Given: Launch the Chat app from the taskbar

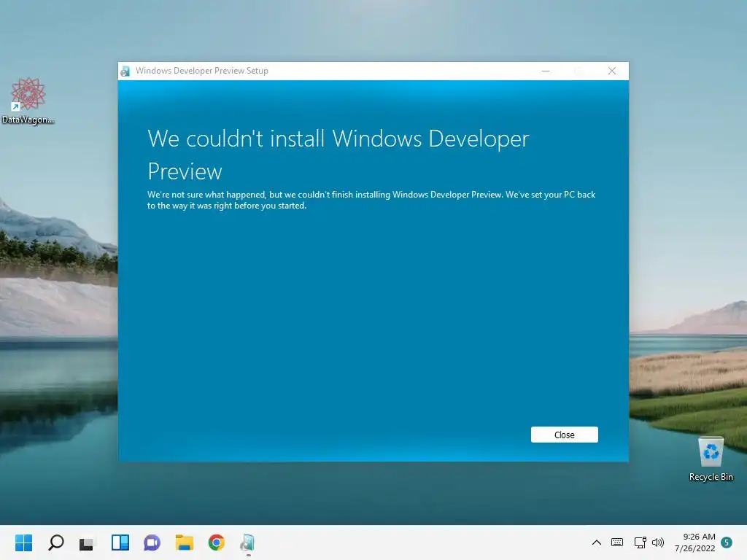Looking at the screenshot, I should (x=152, y=542).
